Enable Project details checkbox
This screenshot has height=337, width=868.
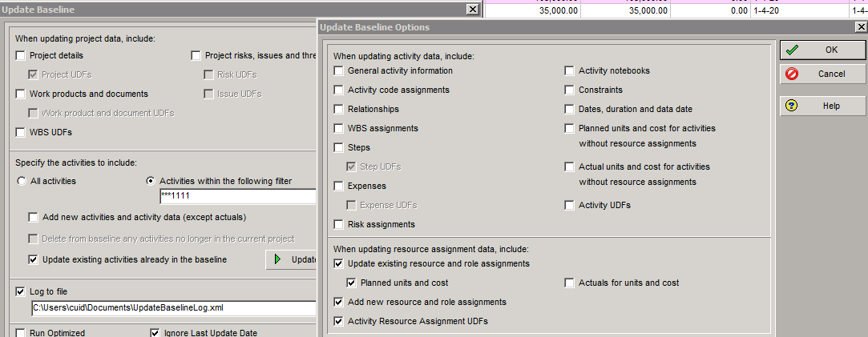click(21, 55)
